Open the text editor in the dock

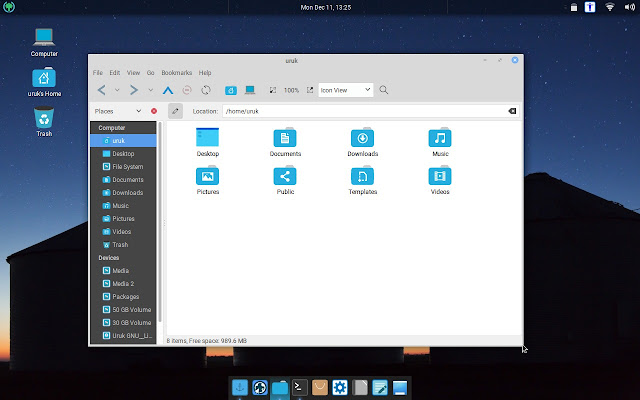coord(380,387)
